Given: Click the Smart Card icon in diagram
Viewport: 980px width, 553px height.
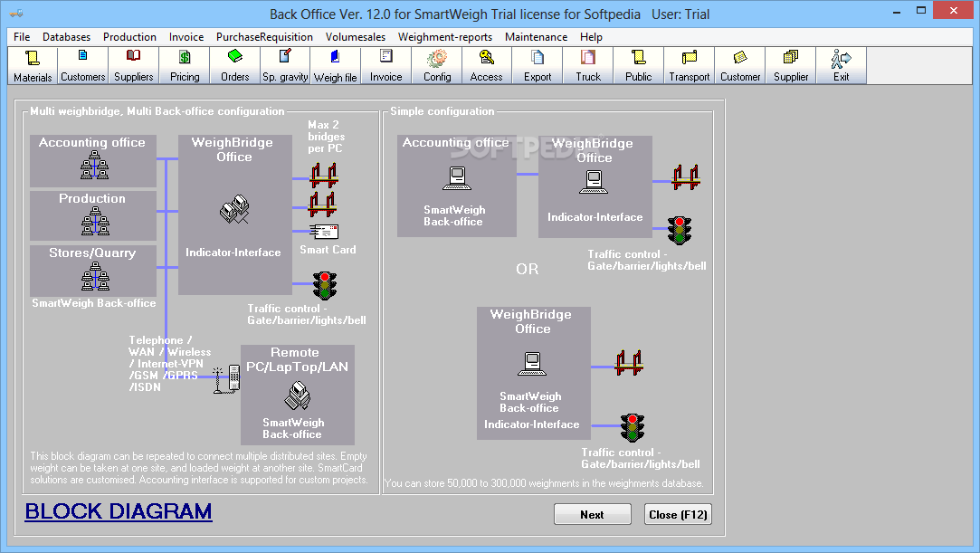Looking at the screenshot, I should coord(324,232).
